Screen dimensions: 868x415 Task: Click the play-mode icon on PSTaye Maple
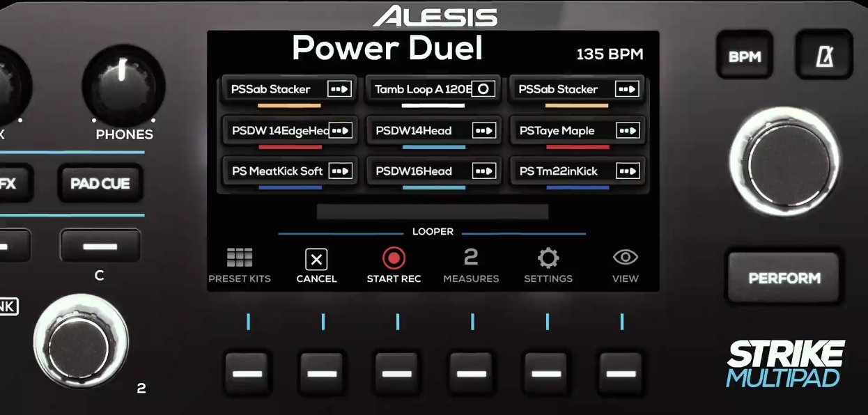pos(628,130)
